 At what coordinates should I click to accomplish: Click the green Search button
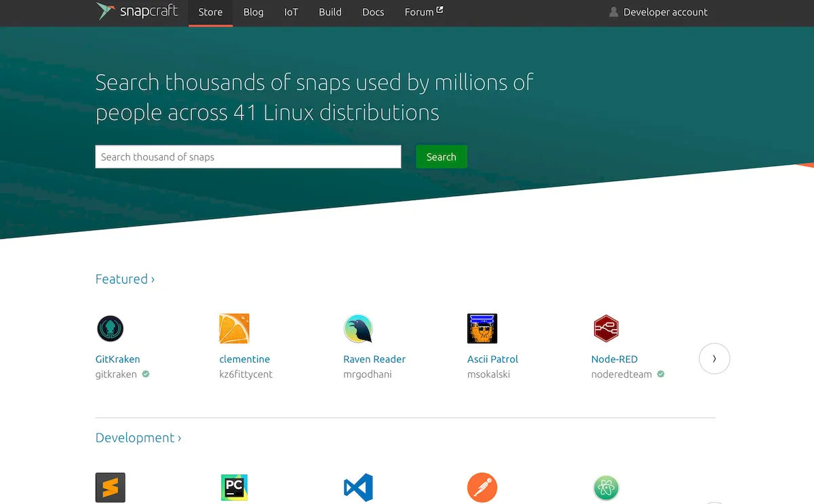[x=441, y=157]
